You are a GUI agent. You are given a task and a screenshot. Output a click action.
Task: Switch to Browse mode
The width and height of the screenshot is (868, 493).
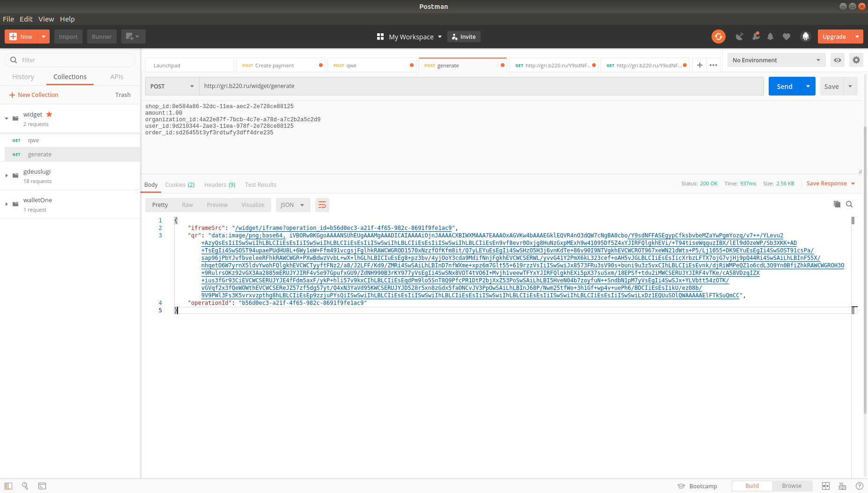pos(792,486)
